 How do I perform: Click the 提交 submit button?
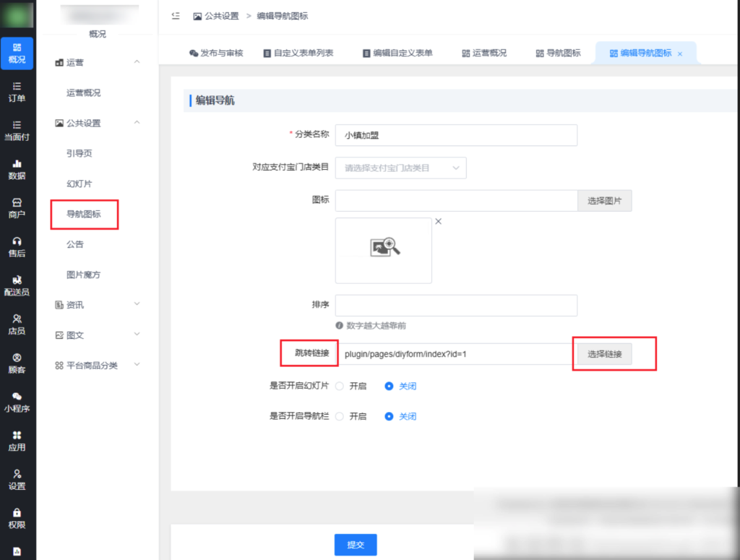[356, 546]
